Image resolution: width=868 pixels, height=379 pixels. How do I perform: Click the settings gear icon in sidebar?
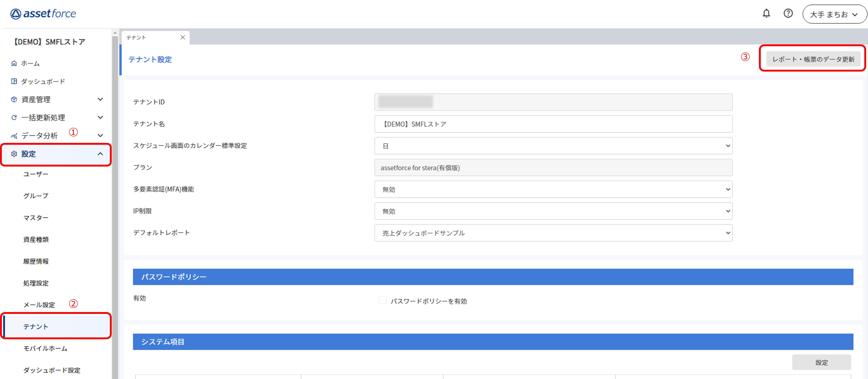click(14, 154)
